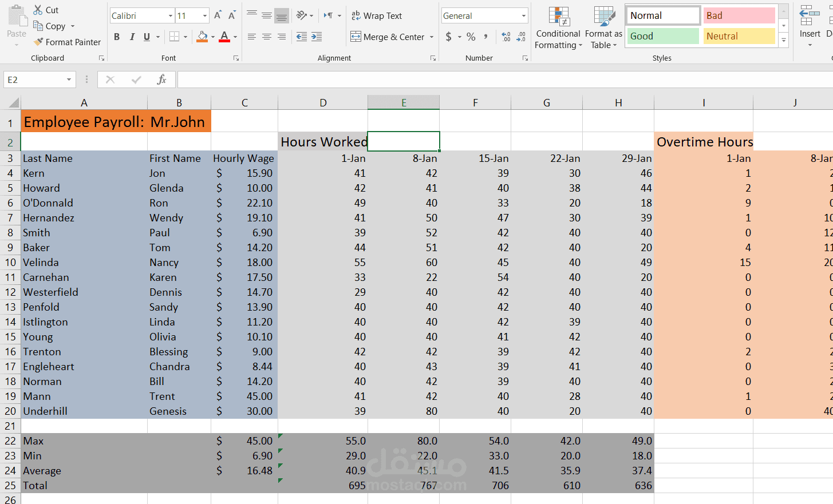The width and height of the screenshot is (833, 504).
Task: Select the Format Painter tool
Action: pos(67,42)
